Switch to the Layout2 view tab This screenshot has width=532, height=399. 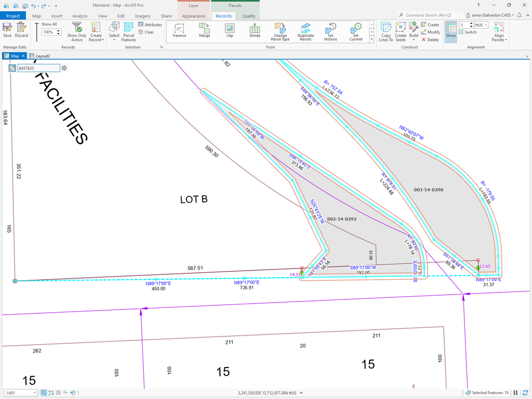[40, 56]
